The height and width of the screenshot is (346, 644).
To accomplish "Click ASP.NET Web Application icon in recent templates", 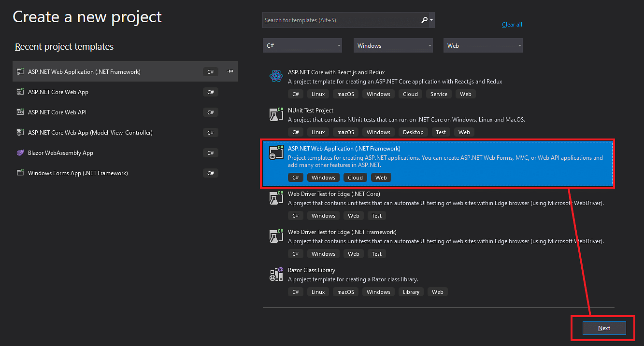I will pyautogui.click(x=20, y=72).
